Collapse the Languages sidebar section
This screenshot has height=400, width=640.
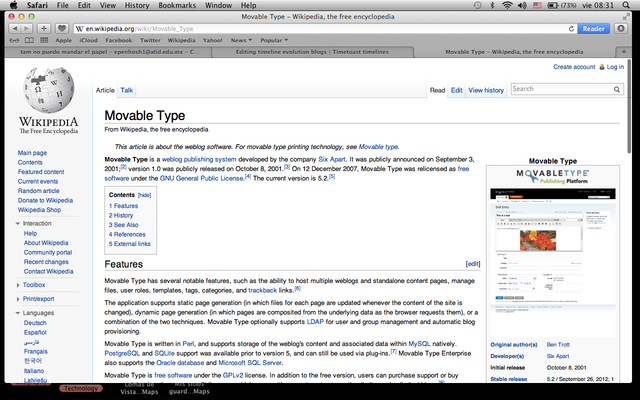pos(18,313)
